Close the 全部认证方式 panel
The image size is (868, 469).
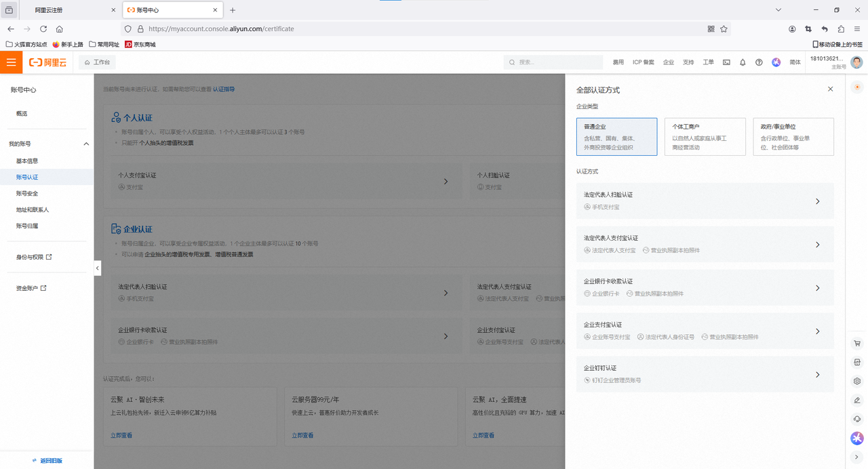[x=830, y=89]
